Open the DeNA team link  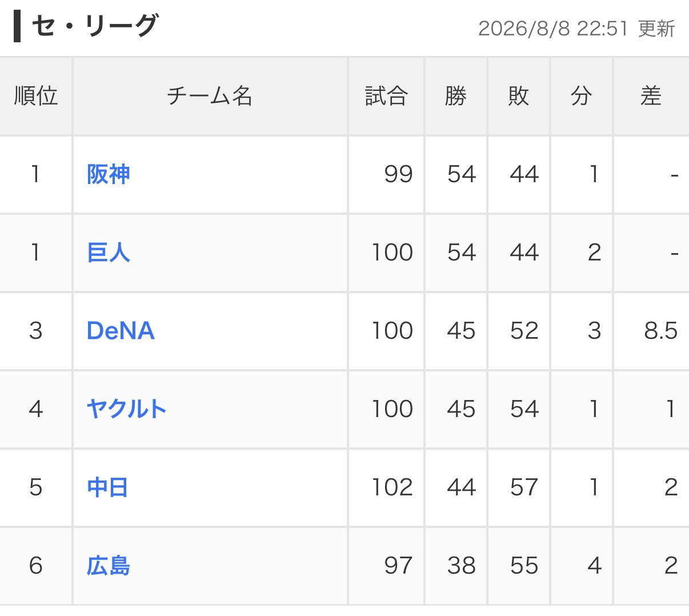pyautogui.click(x=121, y=331)
